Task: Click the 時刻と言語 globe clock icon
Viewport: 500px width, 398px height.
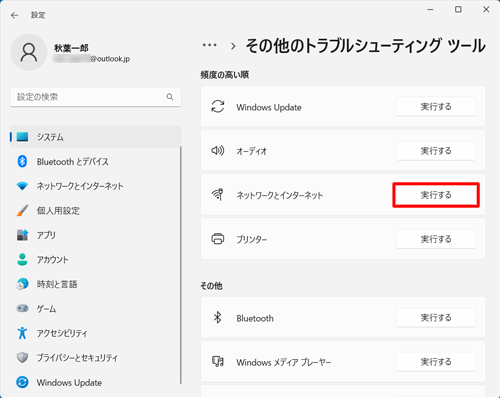Action: [22, 284]
